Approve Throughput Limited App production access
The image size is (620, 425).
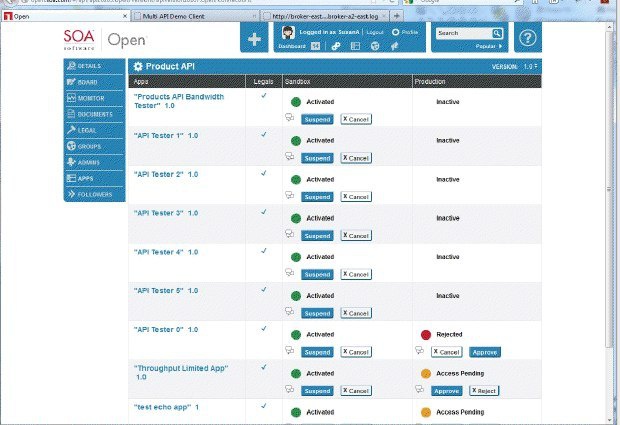(x=446, y=391)
